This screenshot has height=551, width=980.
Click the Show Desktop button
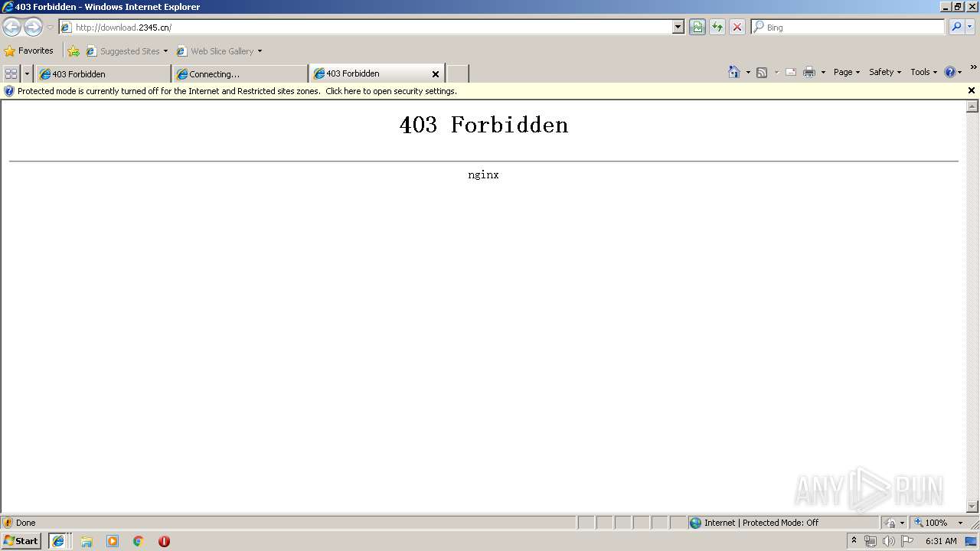972,541
